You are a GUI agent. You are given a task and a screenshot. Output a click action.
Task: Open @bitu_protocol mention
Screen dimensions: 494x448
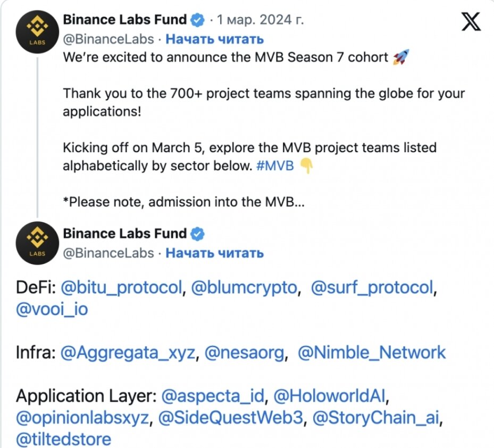point(121,288)
